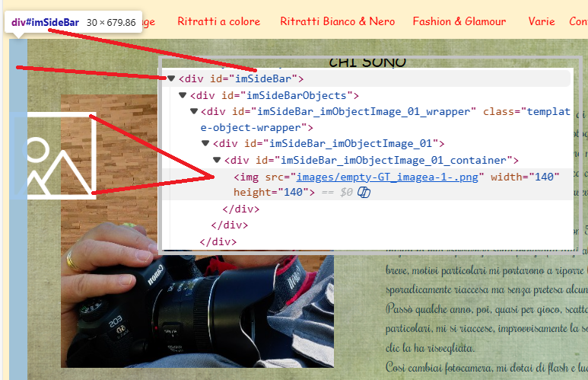This screenshot has width=588, height=380.
Task: Collapse the imObjectImage_01_container div node
Action: (x=217, y=160)
